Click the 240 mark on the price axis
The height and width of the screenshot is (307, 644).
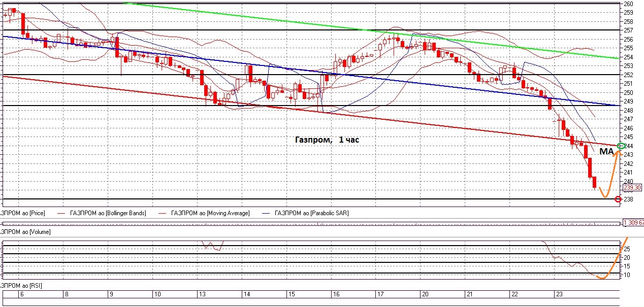pos(628,181)
